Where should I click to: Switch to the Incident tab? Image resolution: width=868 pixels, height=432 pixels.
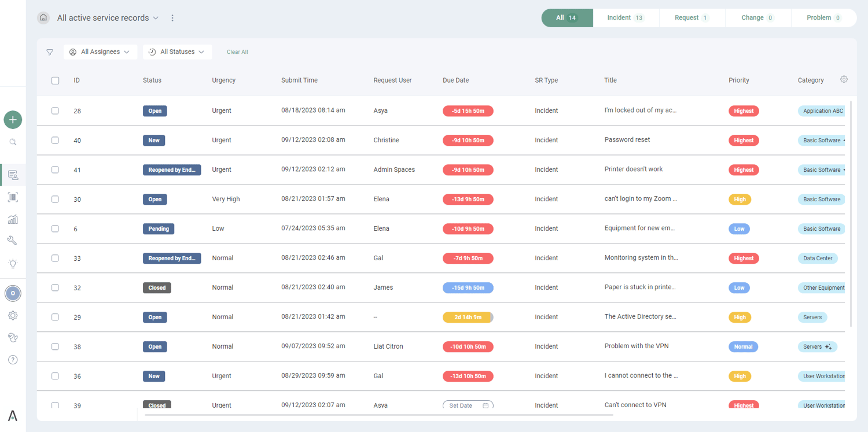[626, 18]
